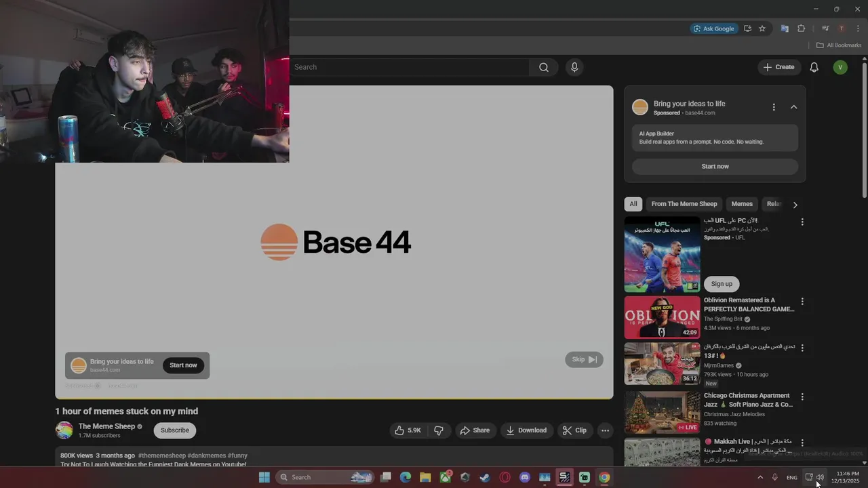Screen dimensions: 868x488
Task: Skip the Base 44 video ad
Action: point(584,360)
